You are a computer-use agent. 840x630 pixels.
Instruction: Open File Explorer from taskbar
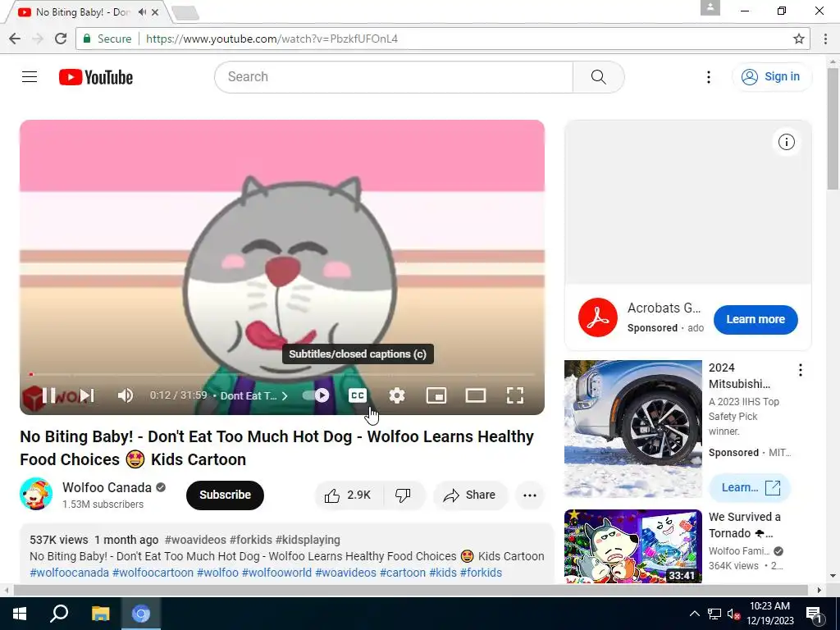point(100,614)
